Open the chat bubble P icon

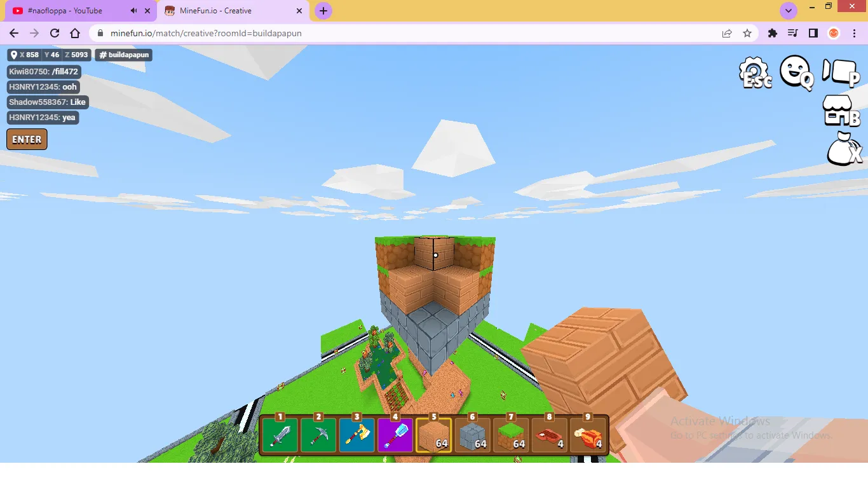click(841, 72)
